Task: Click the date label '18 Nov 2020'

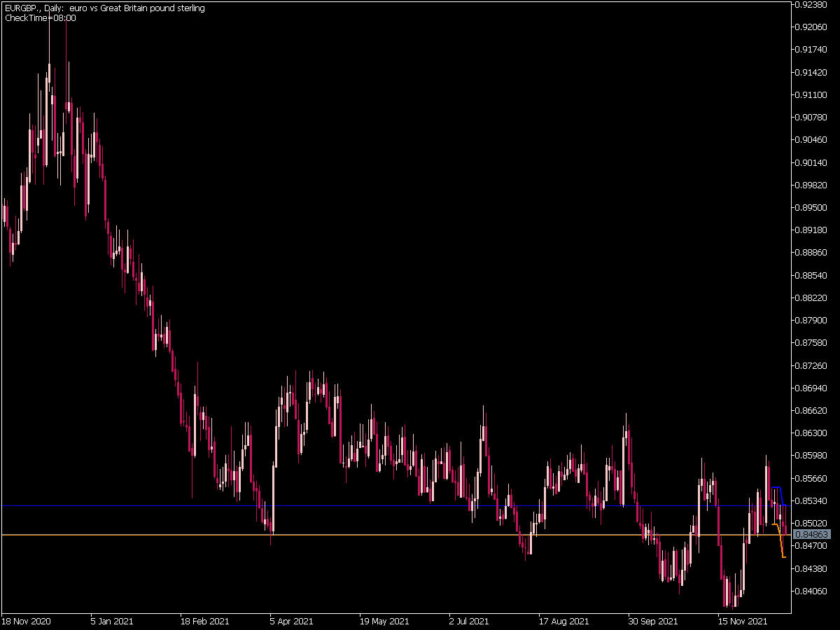Action: point(25,621)
